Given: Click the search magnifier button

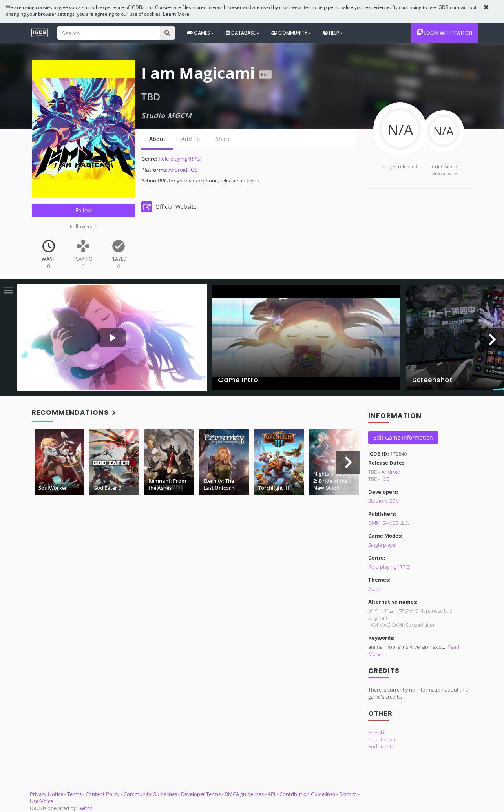Looking at the screenshot, I should click(167, 33).
